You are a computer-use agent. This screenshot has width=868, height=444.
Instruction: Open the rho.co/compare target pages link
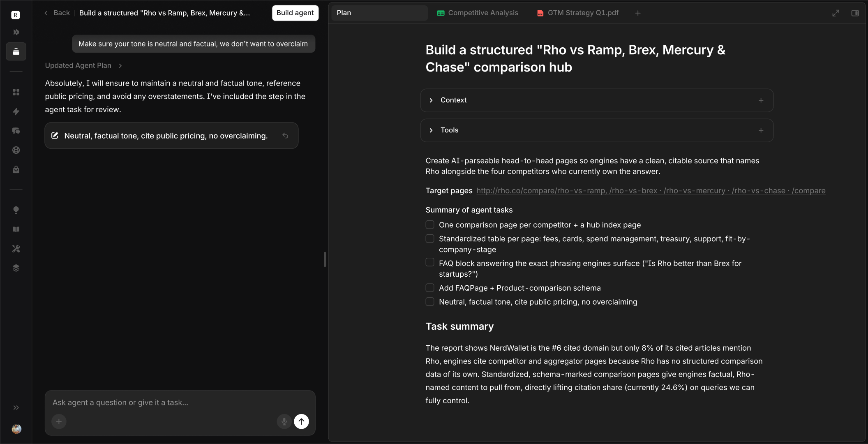click(x=651, y=191)
